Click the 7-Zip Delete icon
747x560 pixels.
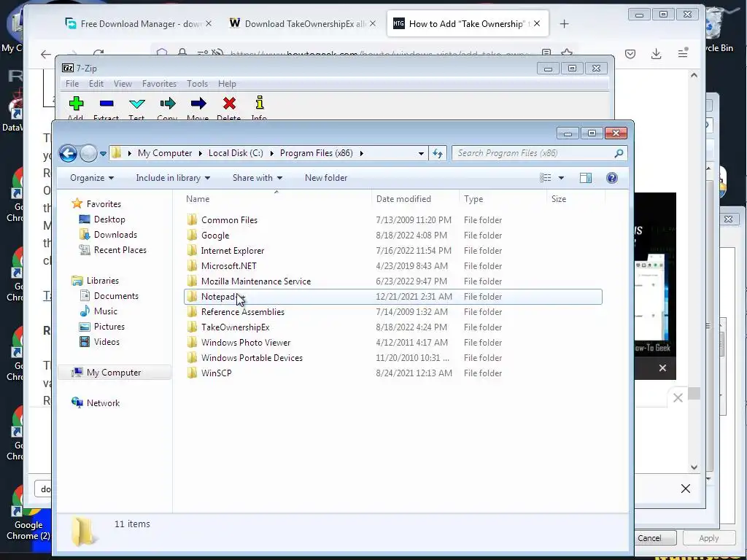pyautogui.click(x=229, y=104)
